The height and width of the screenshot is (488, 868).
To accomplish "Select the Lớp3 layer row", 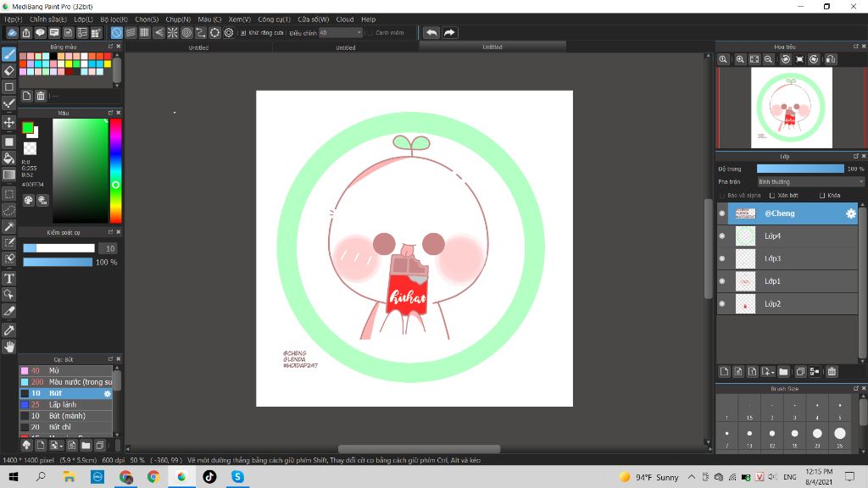I will pos(787,259).
